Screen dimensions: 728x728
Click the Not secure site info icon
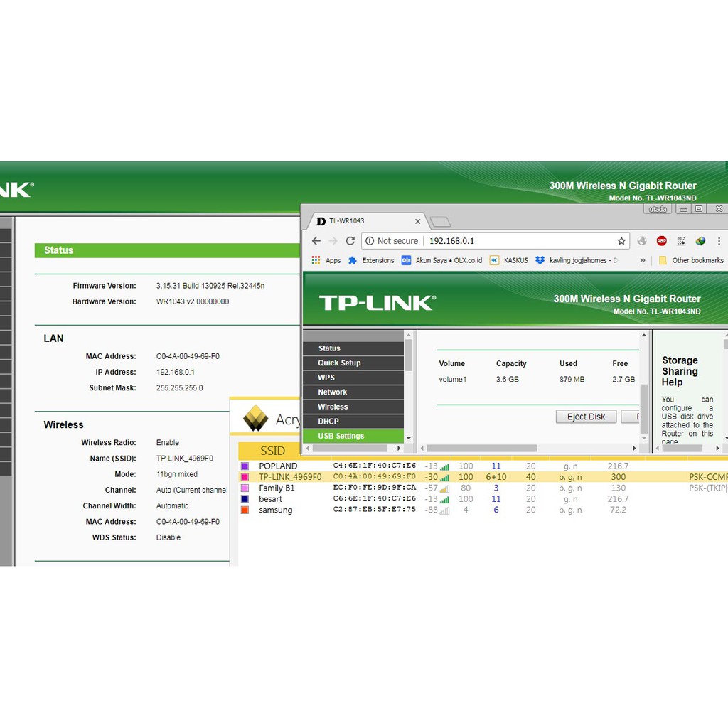coord(370,241)
